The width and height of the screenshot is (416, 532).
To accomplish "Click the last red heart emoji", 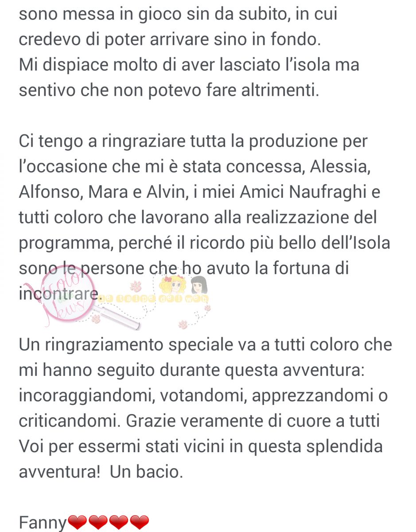I will (x=138, y=523).
